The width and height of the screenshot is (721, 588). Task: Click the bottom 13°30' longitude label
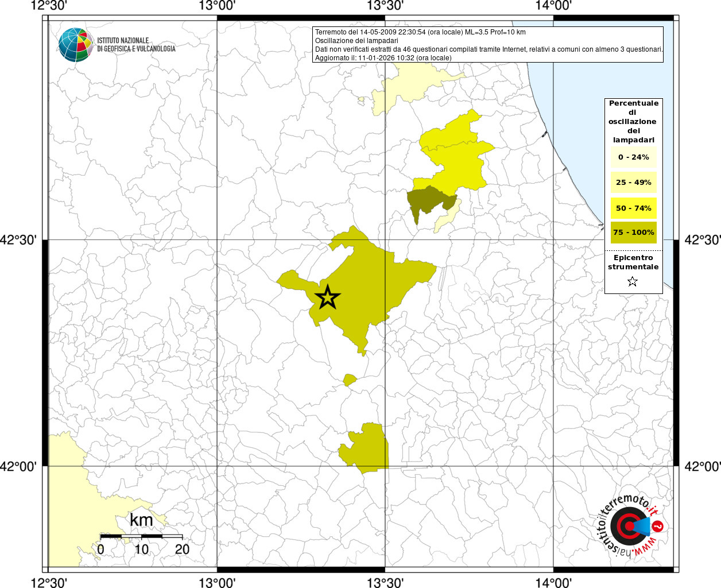coord(385,583)
